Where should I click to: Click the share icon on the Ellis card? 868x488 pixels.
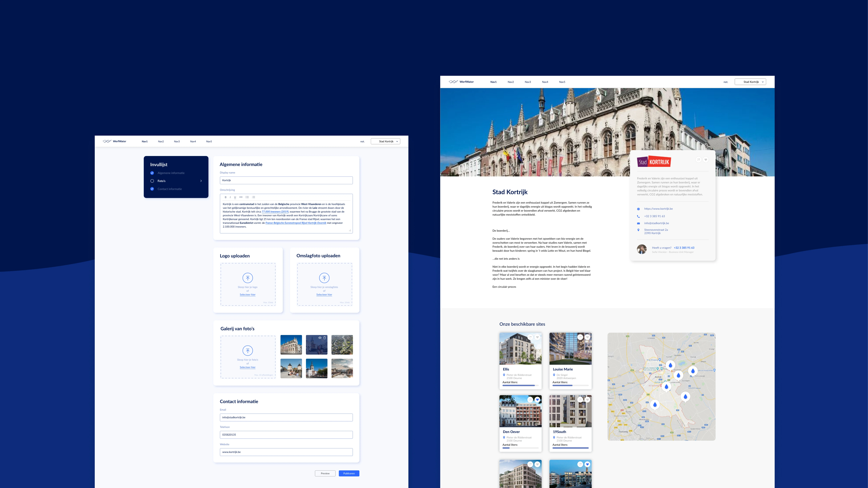530,337
